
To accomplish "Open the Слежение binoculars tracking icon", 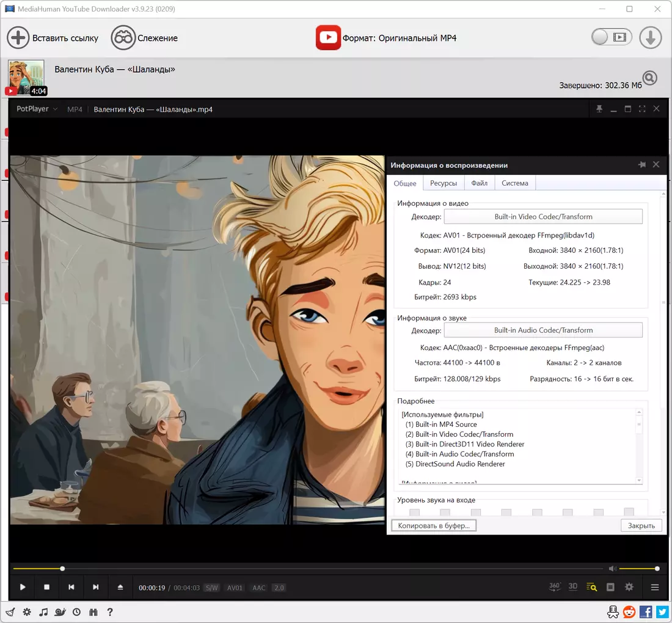I will tap(123, 38).
